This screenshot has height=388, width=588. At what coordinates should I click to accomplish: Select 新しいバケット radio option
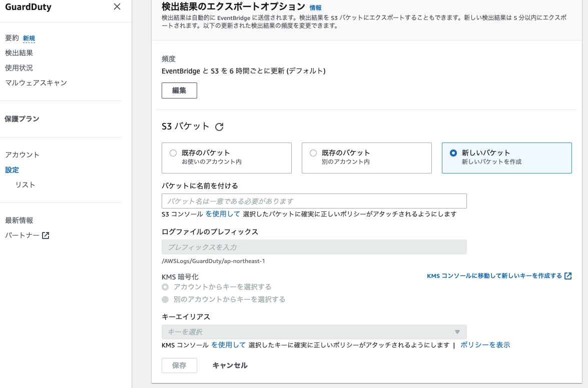453,153
